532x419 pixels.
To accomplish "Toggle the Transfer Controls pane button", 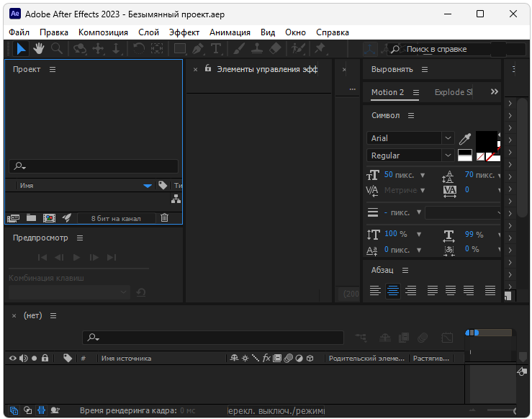I will (27, 410).
